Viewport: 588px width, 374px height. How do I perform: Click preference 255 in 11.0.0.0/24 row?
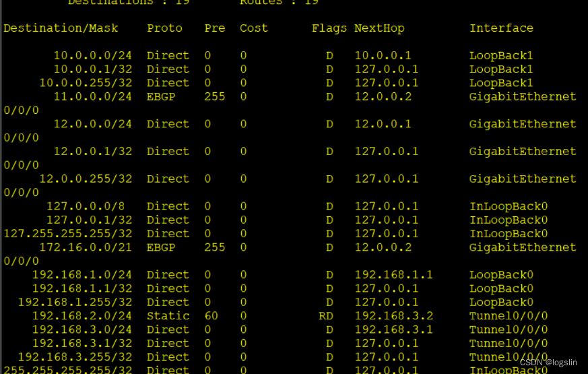point(214,97)
